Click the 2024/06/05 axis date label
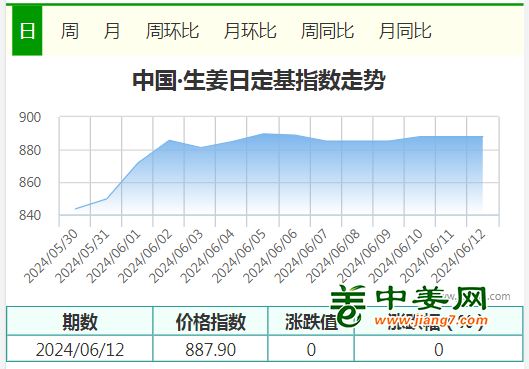Viewport: 529px width, 369px height. point(239,256)
